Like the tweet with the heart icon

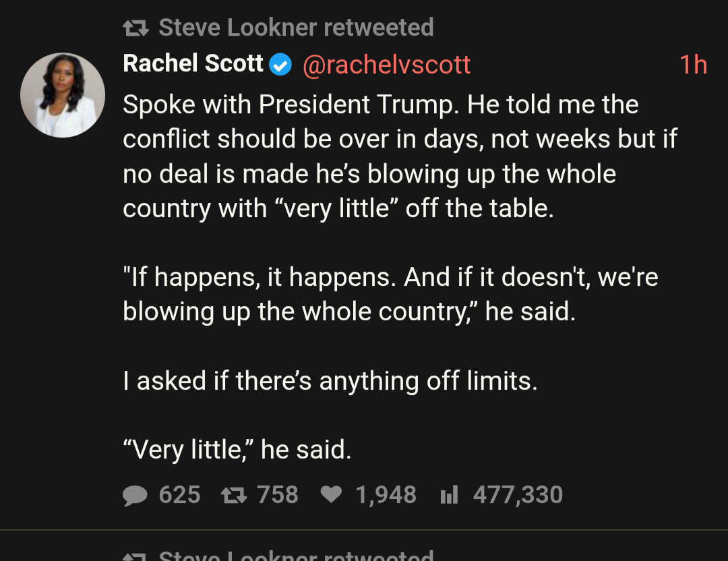pos(330,496)
